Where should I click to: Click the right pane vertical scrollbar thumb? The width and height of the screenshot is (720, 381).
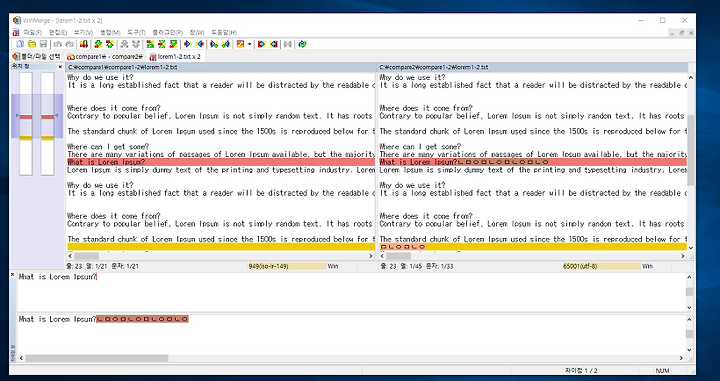coord(691,150)
